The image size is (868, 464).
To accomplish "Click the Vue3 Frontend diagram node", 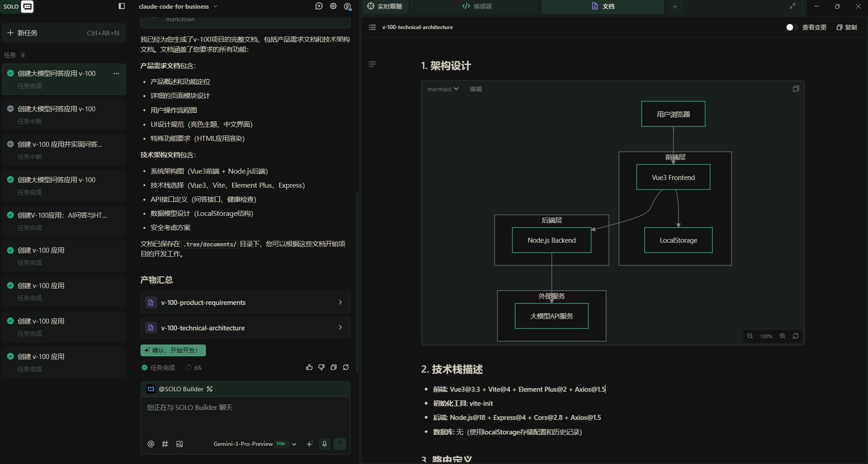I will 673,177.
